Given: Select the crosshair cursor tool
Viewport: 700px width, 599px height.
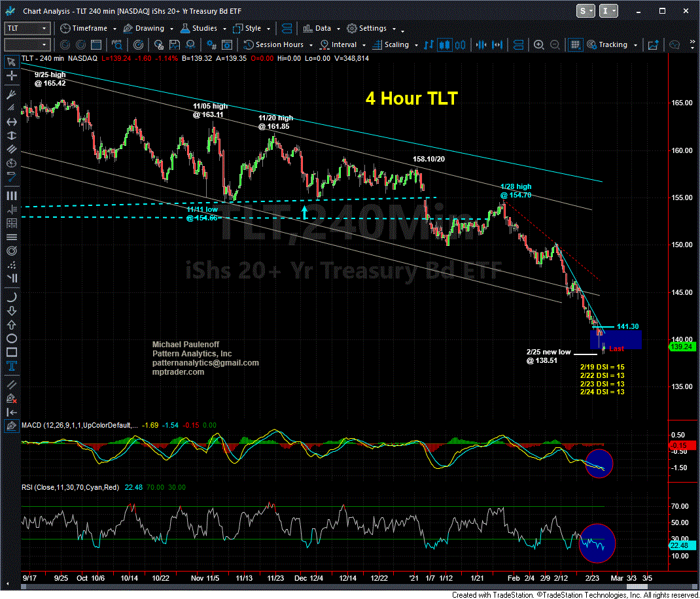Looking at the screenshot, I should pos(11,76).
